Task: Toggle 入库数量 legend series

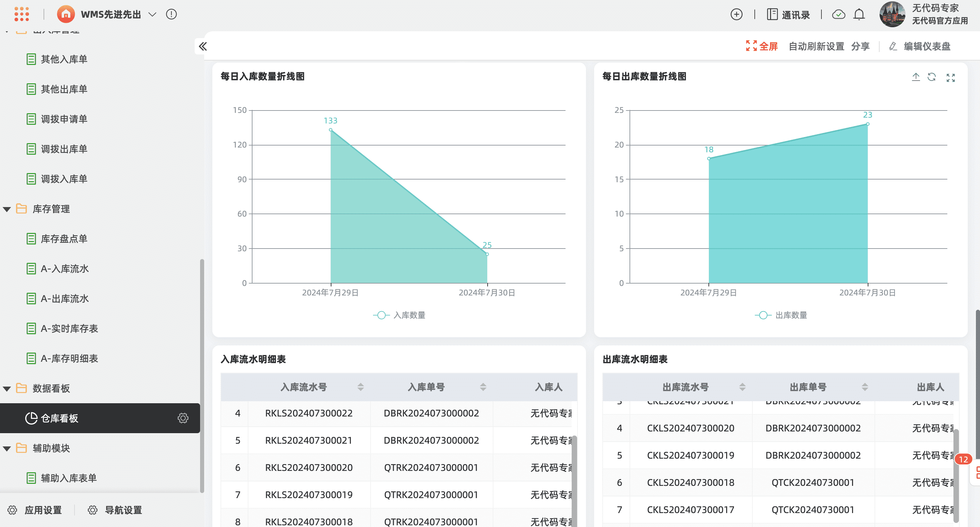Action: tap(399, 315)
